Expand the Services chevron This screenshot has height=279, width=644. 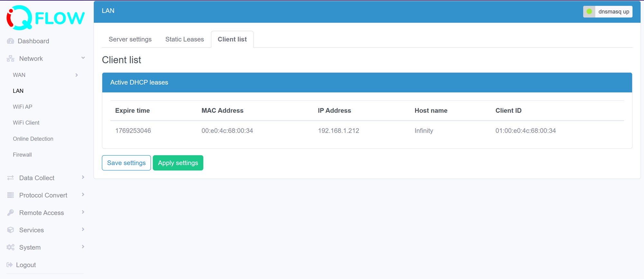tap(83, 229)
